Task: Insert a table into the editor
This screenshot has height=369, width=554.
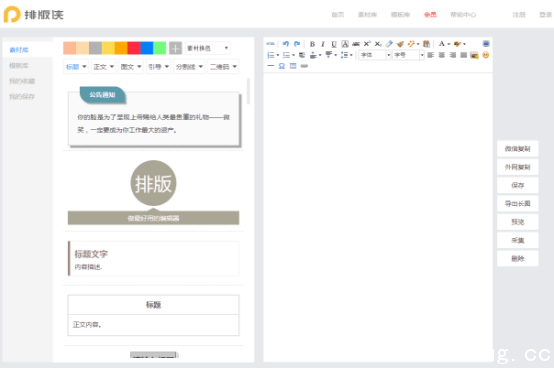Action: coord(293,66)
